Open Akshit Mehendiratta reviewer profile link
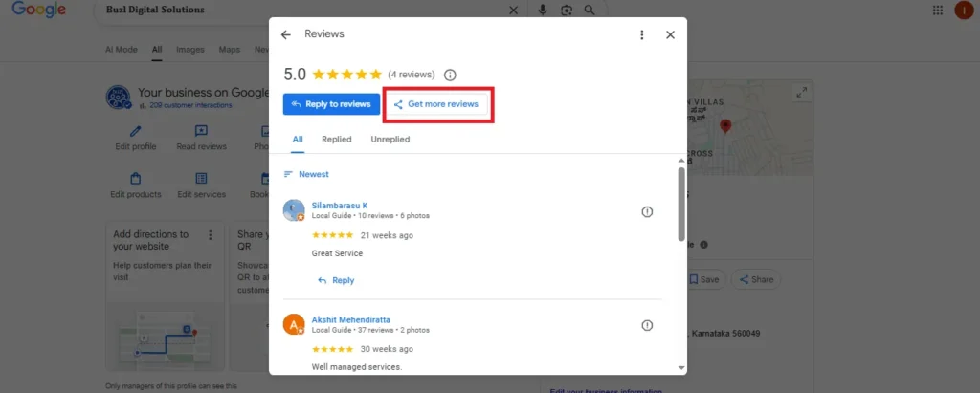The image size is (980, 393). [x=350, y=320]
